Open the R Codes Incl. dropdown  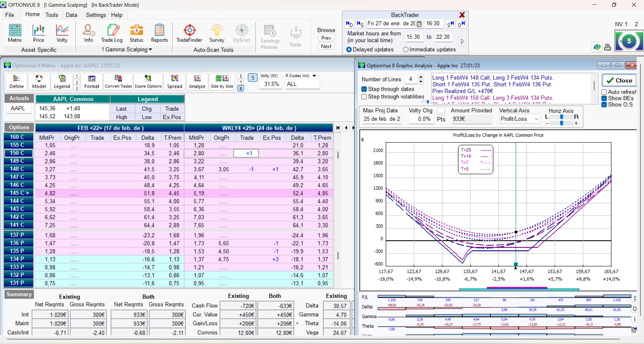coord(314,76)
